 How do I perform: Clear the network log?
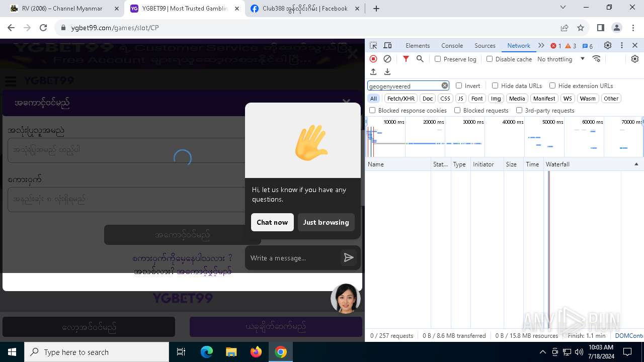coord(387,59)
